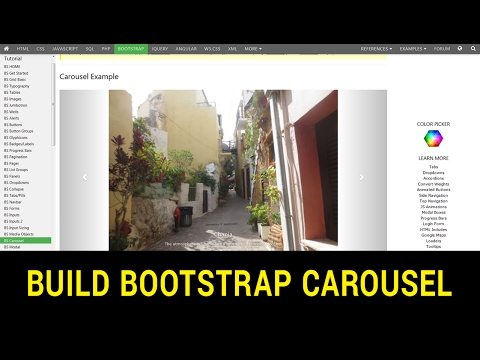Screen dimensions: 480x360
Task: Open BS Get Started in sidebar
Action: pyautogui.click(x=16, y=73)
